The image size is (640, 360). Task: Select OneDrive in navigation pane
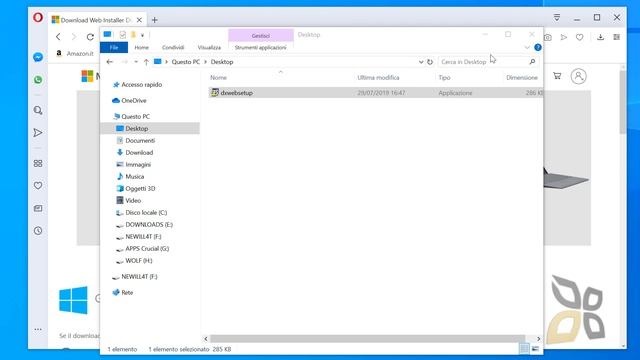[133, 100]
